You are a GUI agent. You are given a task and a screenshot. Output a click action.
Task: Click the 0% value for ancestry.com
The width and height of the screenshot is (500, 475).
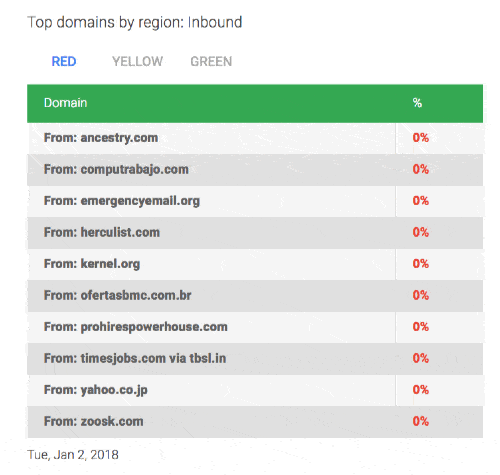click(420, 138)
